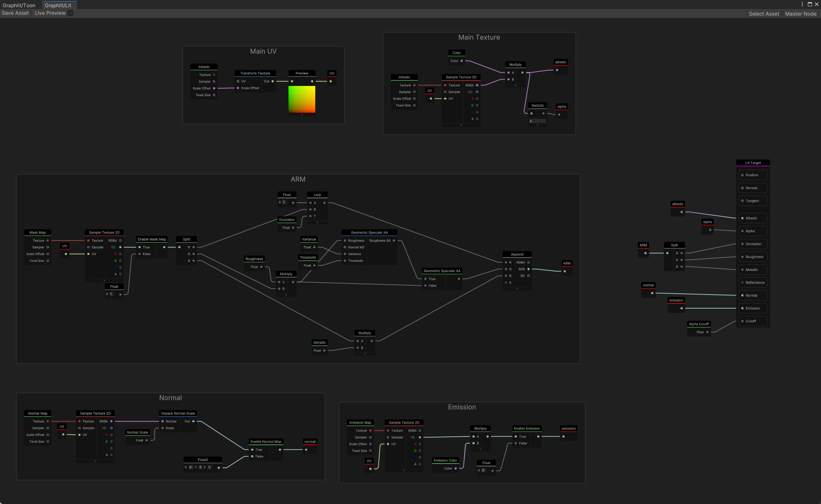Click the Lerp-connected Float X value field

[284, 202]
